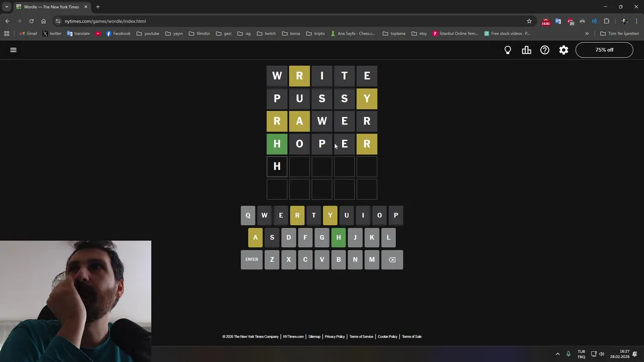Image resolution: width=644 pixels, height=362 pixels.
Task: Open the hints lightbulb icon
Action: coord(508,50)
